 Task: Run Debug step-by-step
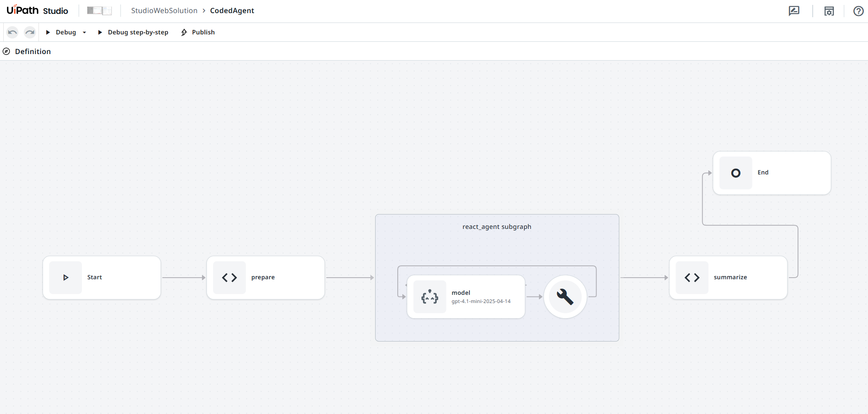138,32
